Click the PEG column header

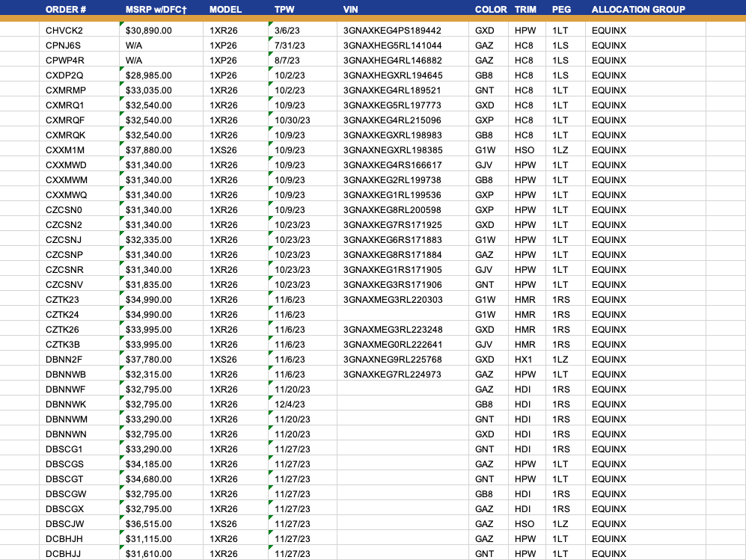(x=561, y=10)
